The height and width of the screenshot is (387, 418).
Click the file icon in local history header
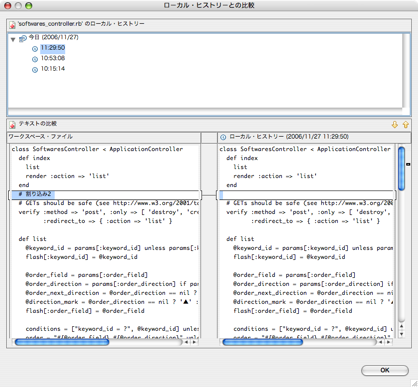[x=12, y=25]
